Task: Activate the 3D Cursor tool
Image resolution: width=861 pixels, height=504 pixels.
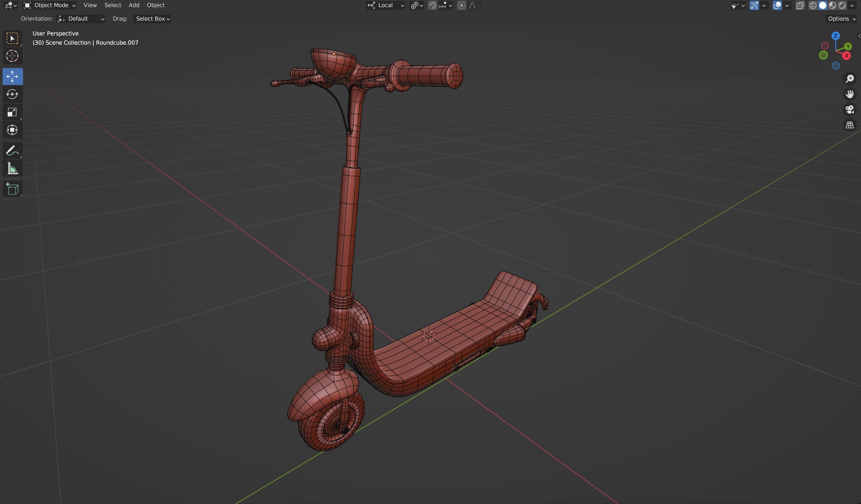Action: [x=12, y=56]
